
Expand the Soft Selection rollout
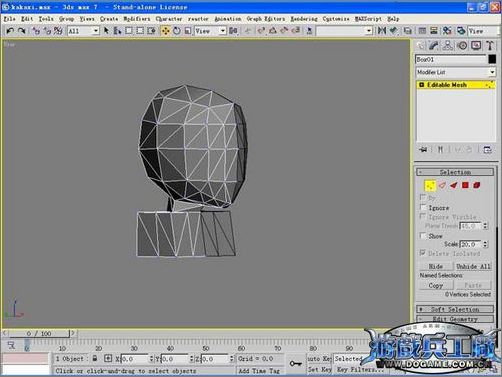tap(455, 309)
